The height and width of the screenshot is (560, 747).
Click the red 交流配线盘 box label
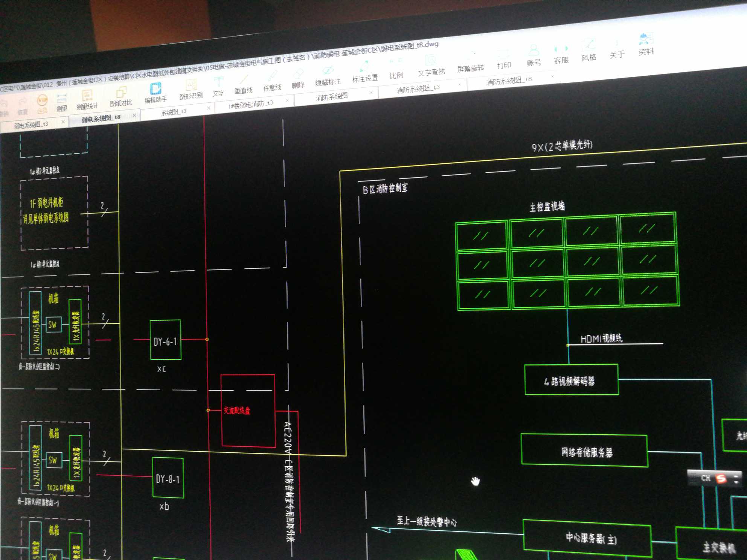tap(237, 410)
